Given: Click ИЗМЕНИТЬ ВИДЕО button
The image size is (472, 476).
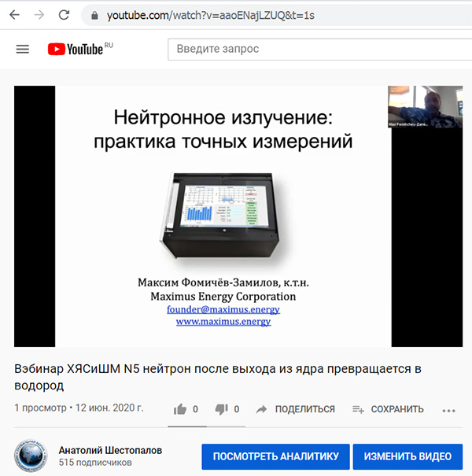Looking at the screenshot, I should pos(407,456).
